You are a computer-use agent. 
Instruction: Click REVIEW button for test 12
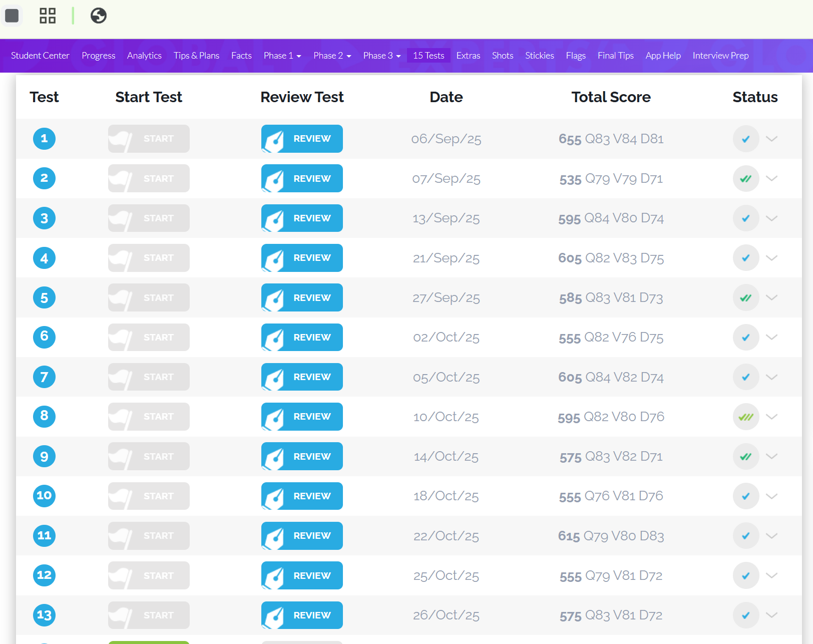tap(302, 575)
